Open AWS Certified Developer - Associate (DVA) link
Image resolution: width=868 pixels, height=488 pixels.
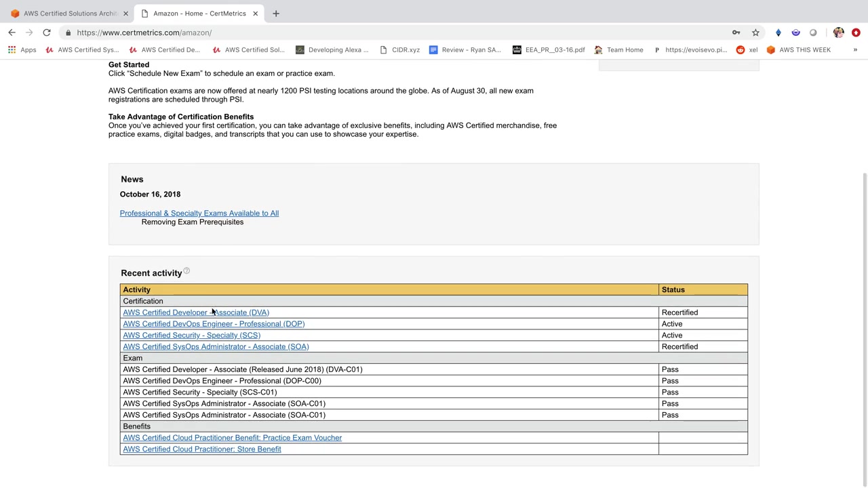tap(196, 312)
